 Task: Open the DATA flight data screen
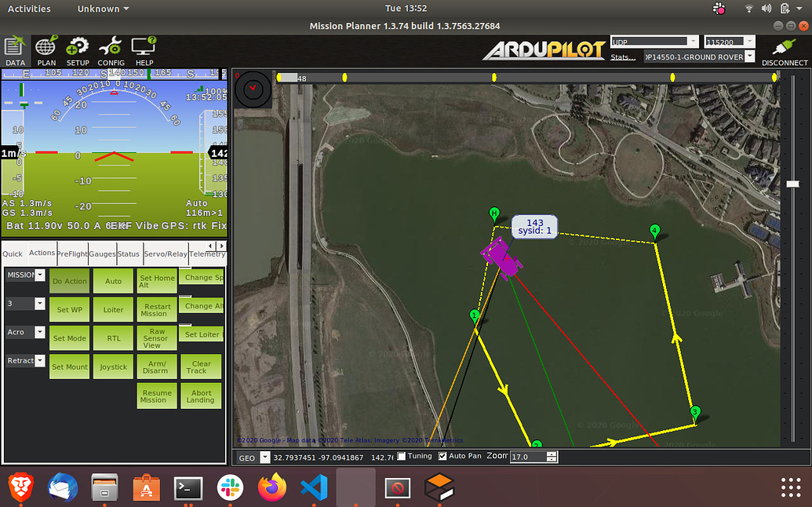coord(15,49)
